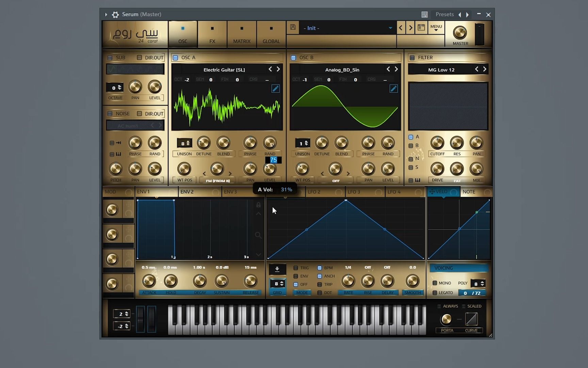Viewport: 588px width, 368px height.
Task: Toggle the envelope lock icon
Action: pos(258,205)
